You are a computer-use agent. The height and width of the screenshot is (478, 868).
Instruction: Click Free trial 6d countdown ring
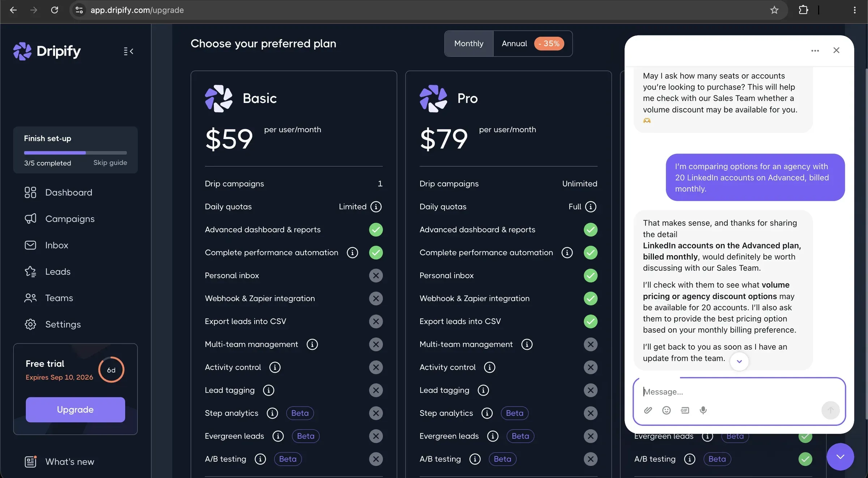click(111, 370)
